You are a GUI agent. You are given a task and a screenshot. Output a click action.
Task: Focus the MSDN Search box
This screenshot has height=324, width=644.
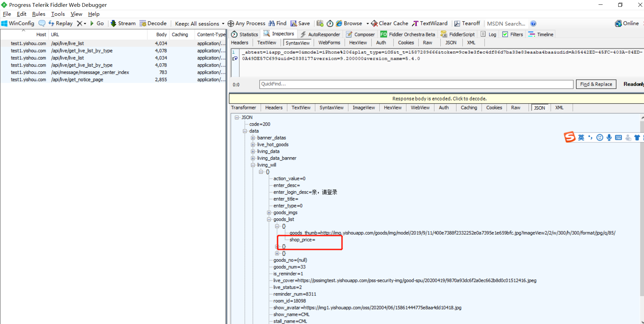click(506, 24)
